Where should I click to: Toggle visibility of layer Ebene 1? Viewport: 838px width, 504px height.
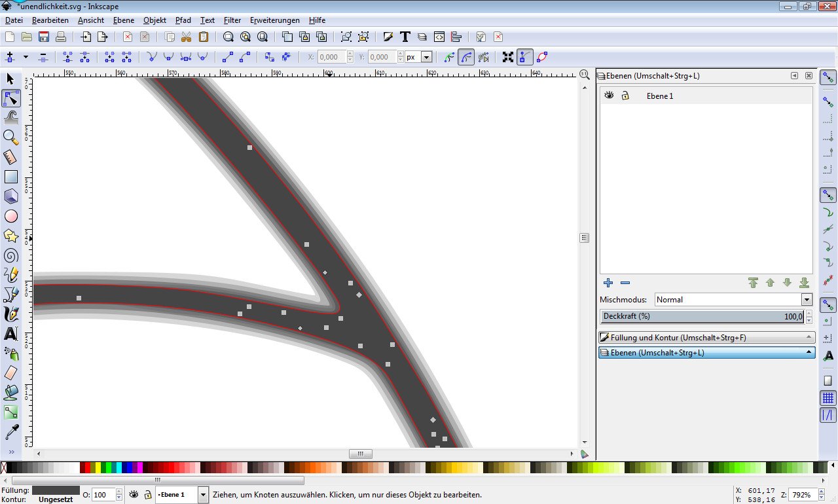609,96
